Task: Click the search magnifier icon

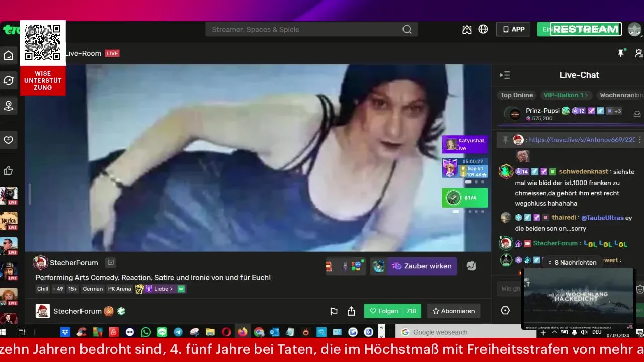Action: coord(407,29)
